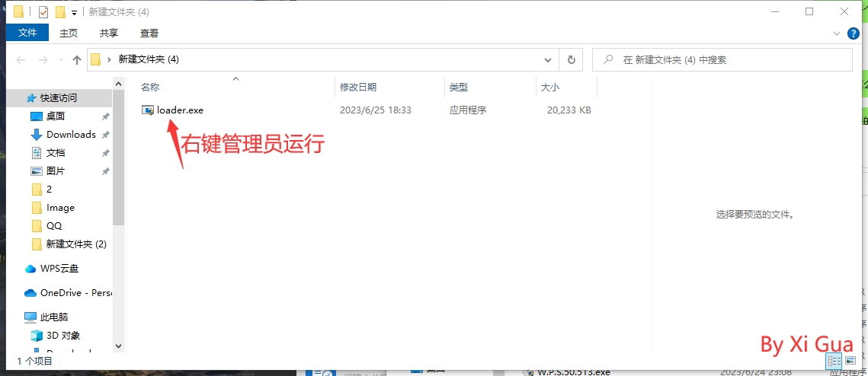Open the help question mark icon

coord(853,33)
